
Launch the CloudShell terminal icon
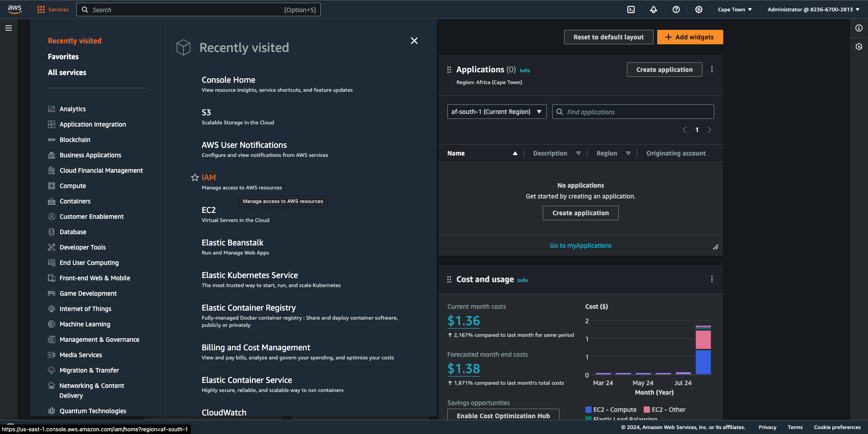tap(631, 9)
